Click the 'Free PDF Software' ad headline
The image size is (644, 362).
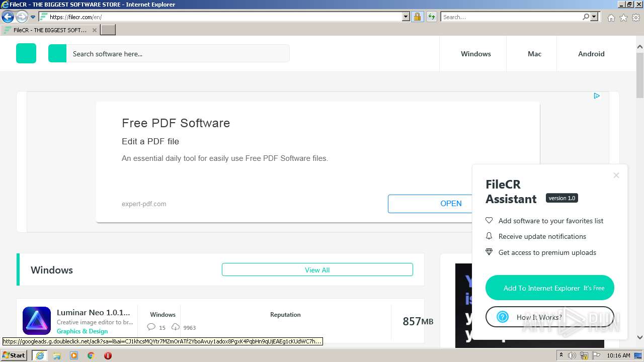pyautogui.click(x=176, y=123)
